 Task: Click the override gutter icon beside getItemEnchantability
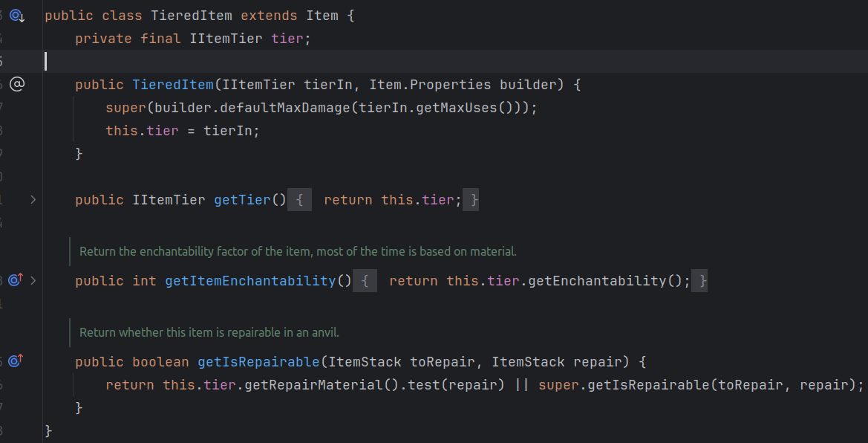[x=17, y=280]
